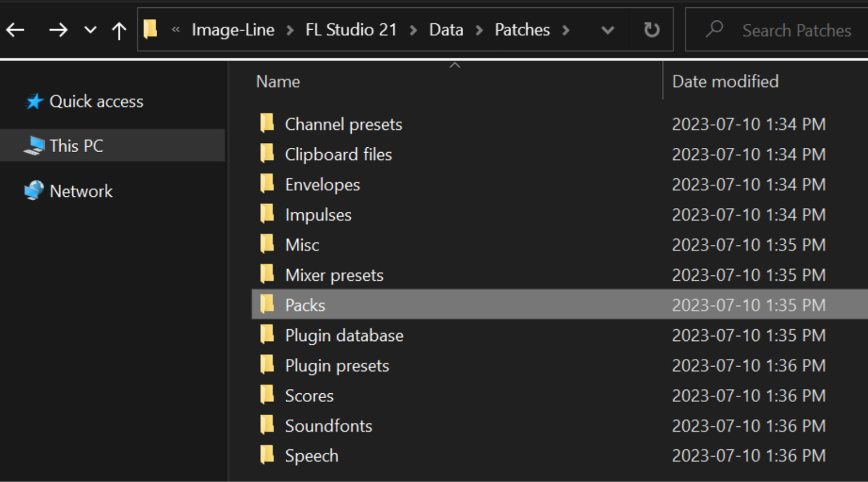Click the date modified of Envelopes
Viewport: 868px width, 482px height.
(x=749, y=185)
